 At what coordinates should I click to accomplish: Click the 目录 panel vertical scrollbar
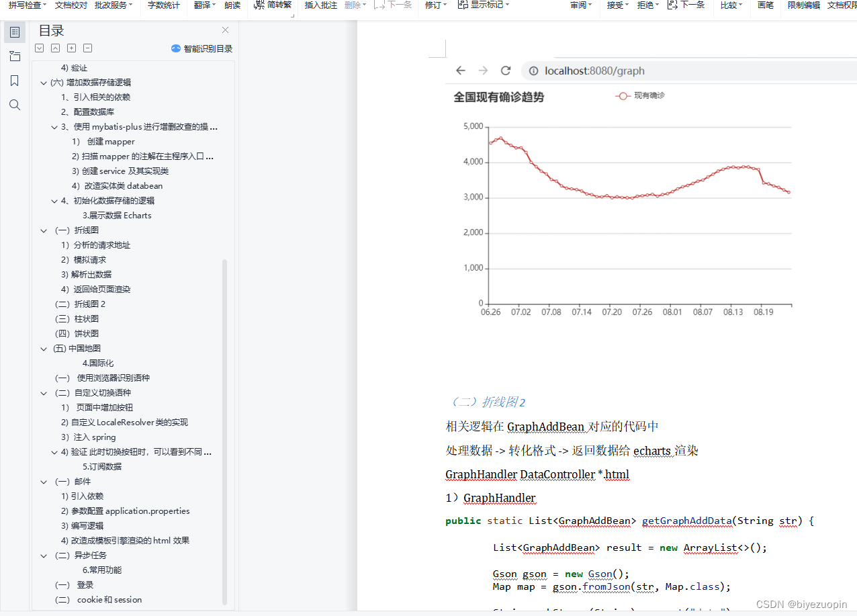tap(225, 431)
